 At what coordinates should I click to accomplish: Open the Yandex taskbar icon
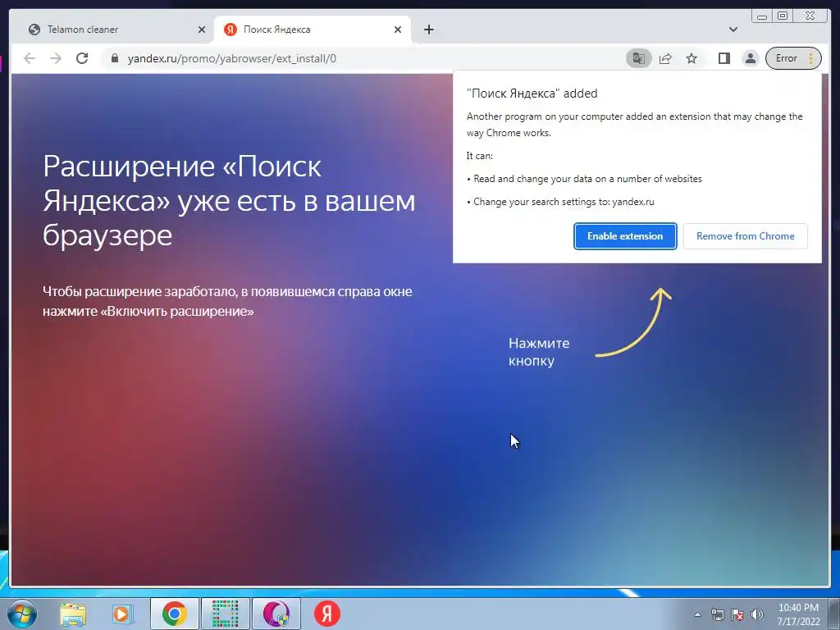tap(326, 614)
